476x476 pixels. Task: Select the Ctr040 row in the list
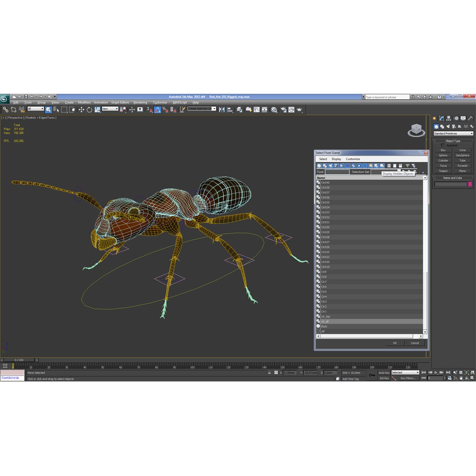tap(369, 183)
